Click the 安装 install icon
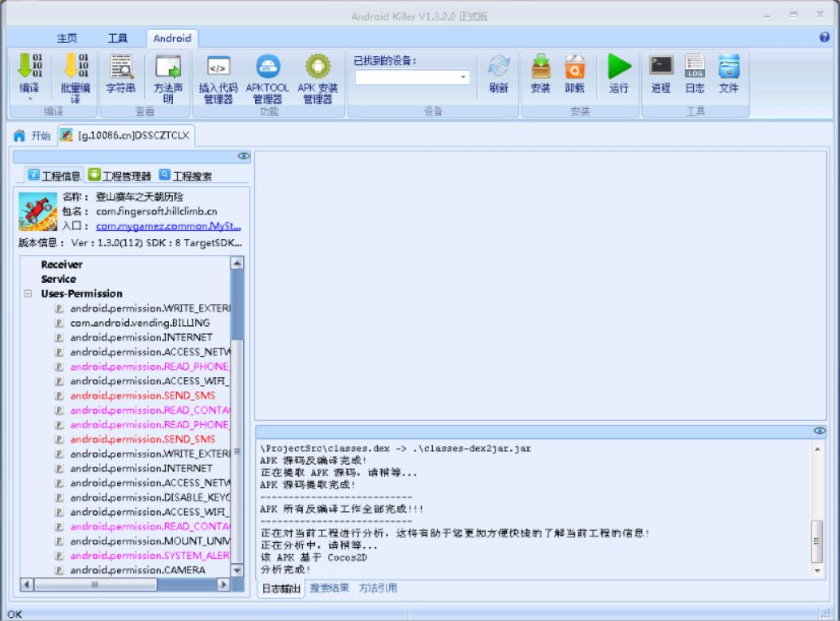 point(541,67)
